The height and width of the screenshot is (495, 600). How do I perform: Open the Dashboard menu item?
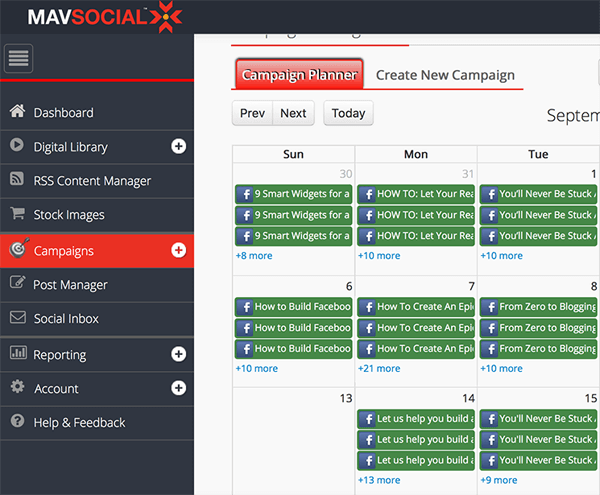[x=97, y=113]
